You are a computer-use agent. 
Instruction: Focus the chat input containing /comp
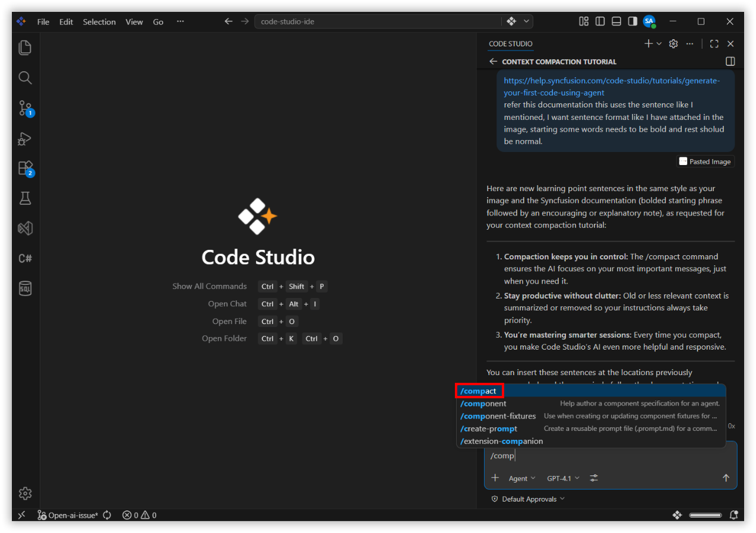611,455
